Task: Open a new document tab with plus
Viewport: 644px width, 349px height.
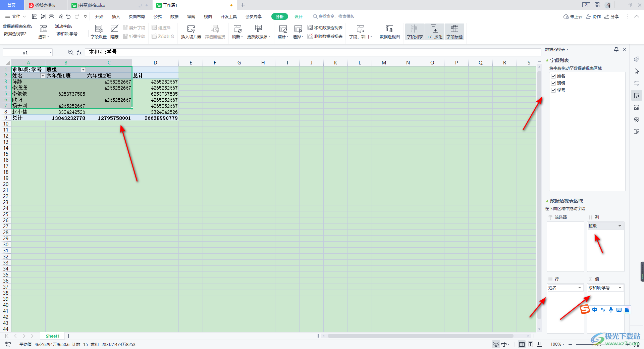Action: [x=243, y=5]
